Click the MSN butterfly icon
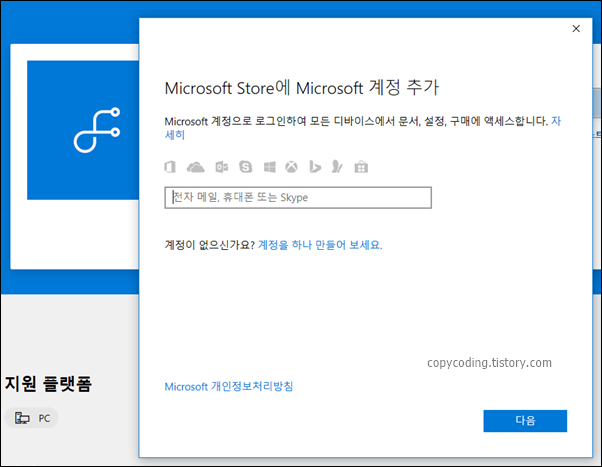This screenshot has height=467, width=602. click(x=337, y=167)
